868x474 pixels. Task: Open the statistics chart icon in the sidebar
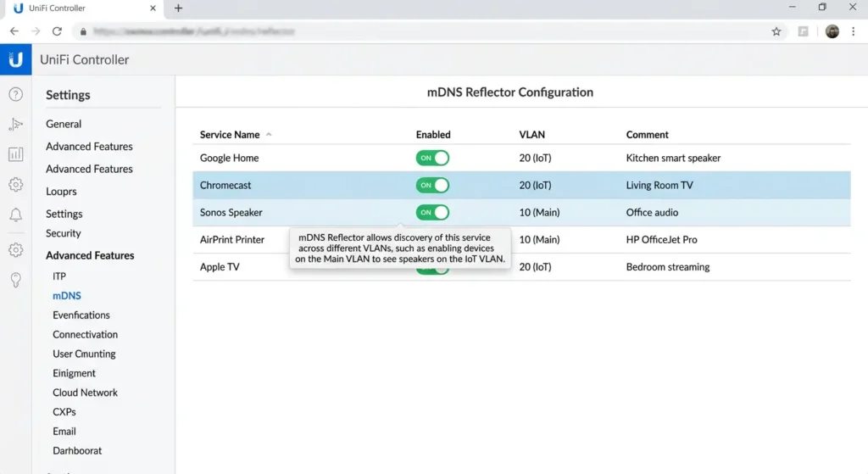15,154
